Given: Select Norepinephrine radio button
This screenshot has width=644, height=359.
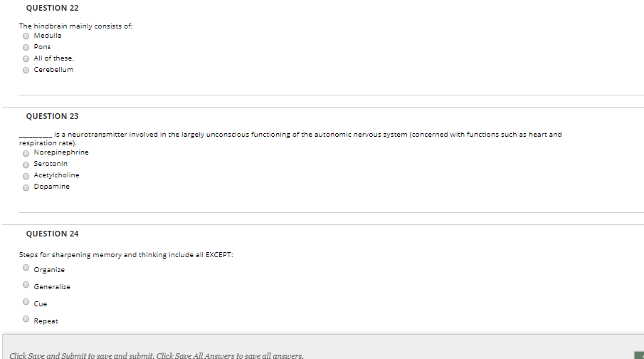Looking at the screenshot, I should [26, 153].
